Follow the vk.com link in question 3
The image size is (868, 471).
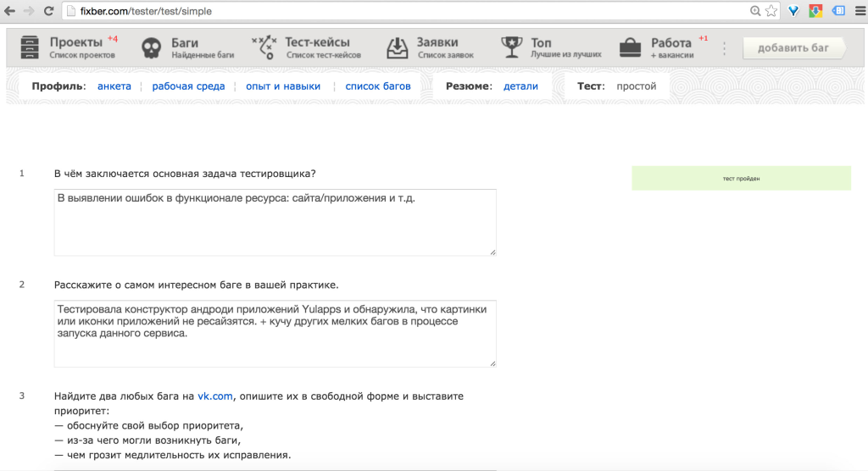click(215, 396)
